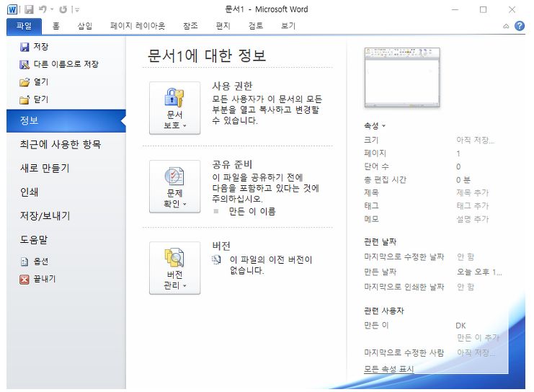Collapse the ribbon with the caret icon
The height and width of the screenshot is (392, 534).
pos(506,26)
